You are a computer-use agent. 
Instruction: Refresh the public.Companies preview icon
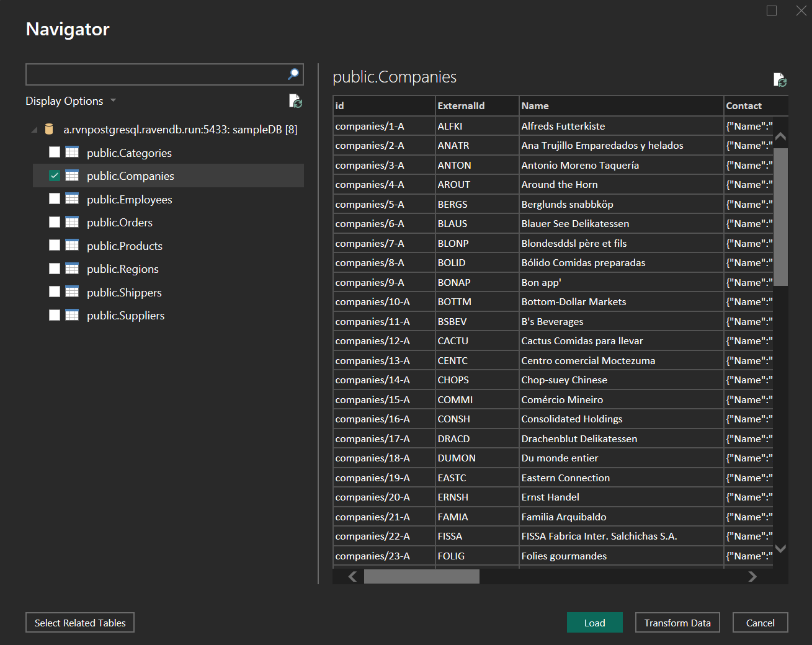pyautogui.click(x=780, y=80)
